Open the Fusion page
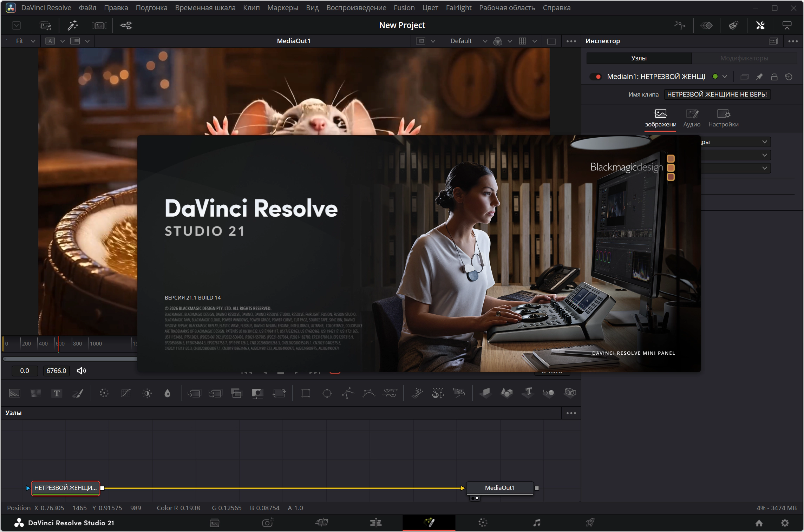 [429, 523]
